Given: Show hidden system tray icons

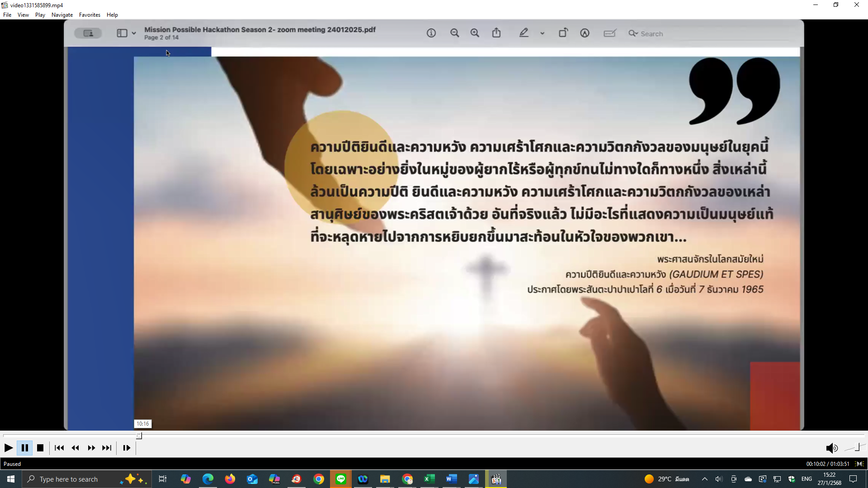Looking at the screenshot, I should click(x=704, y=479).
